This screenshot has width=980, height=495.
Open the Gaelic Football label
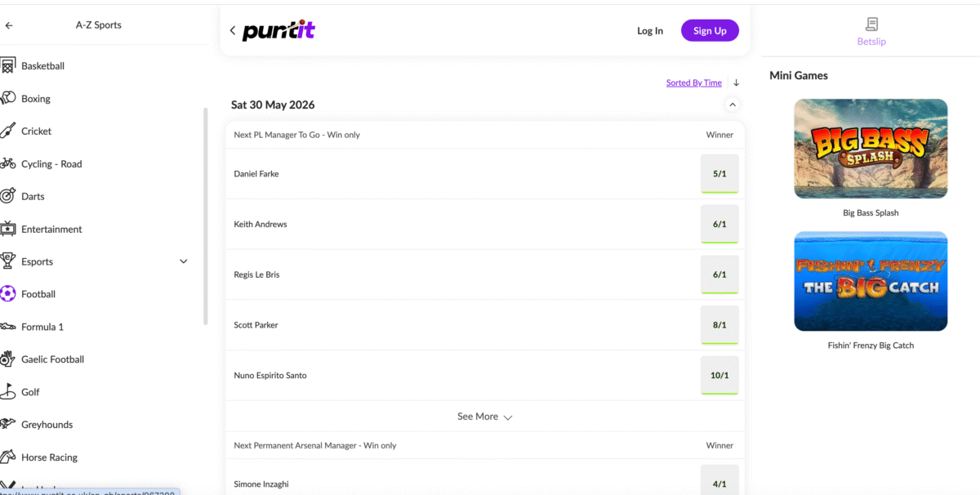pos(52,359)
